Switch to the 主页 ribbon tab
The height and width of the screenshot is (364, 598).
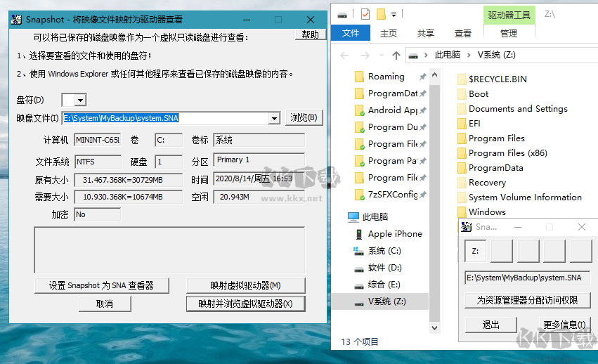(x=389, y=33)
